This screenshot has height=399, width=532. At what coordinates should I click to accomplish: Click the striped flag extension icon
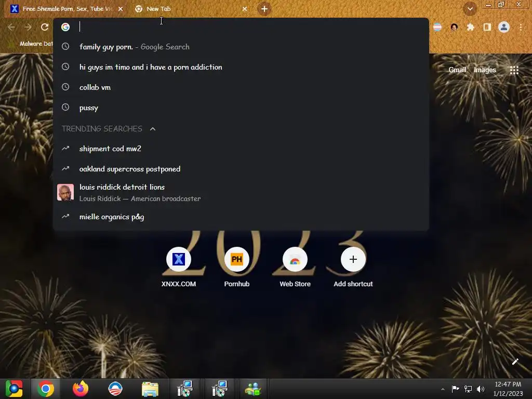[437, 27]
